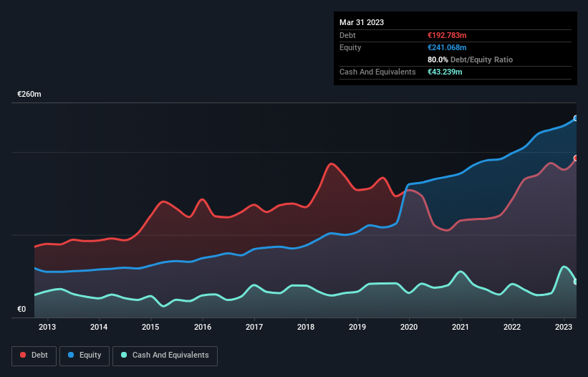588x377 pixels.
Task: Click the €192.783m debt value
Action: [447, 35]
